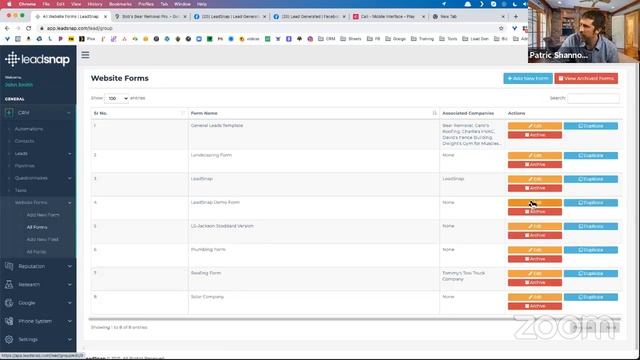Open the Chrome History menu
This screenshot has height=360, width=640.
click(x=95, y=4)
